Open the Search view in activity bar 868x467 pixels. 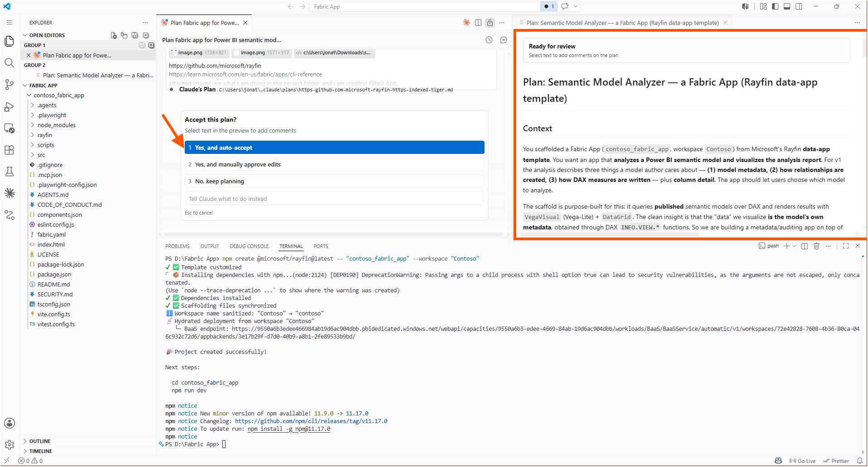(x=10, y=63)
